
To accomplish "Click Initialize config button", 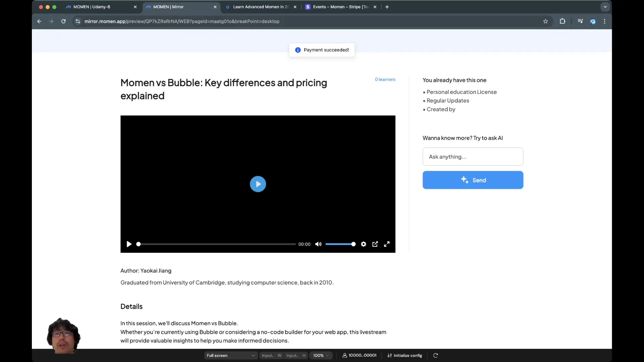I will [405, 355].
